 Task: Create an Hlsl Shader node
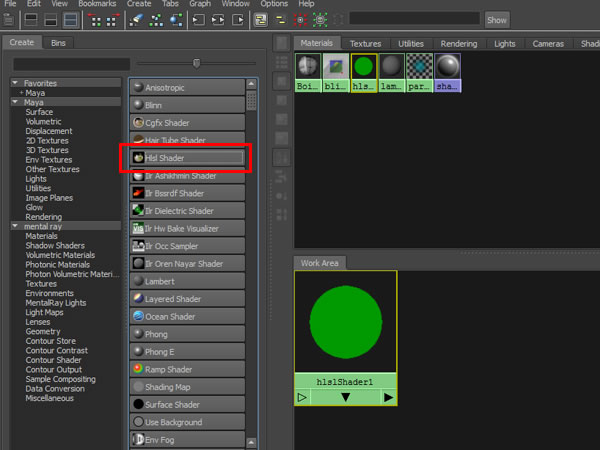pyautogui.click(x=187, y=158)
